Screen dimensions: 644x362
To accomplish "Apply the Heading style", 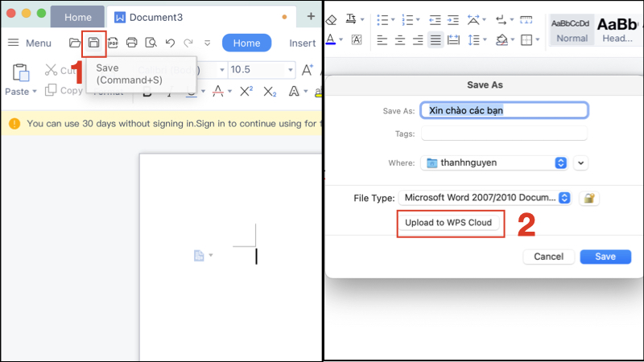I will point(617,31).
